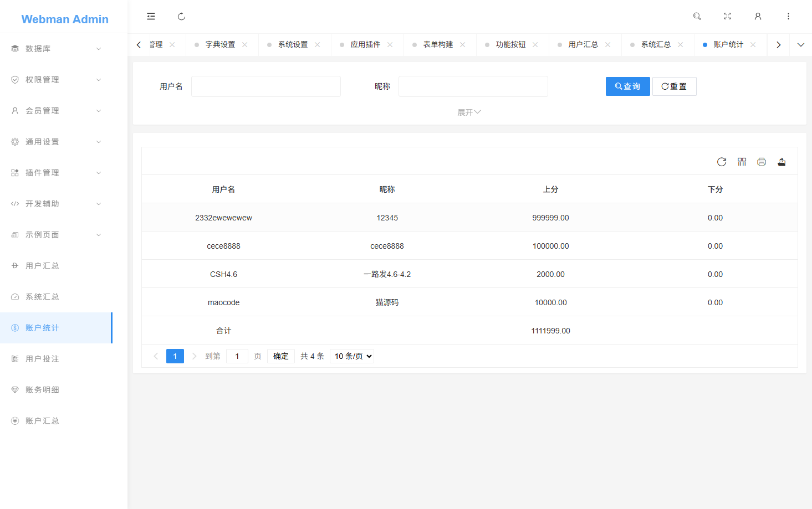This screenshot has height=509, width=812.
Task: Click 展开 to reveal more search filters
Action: [x=469, y=112]
